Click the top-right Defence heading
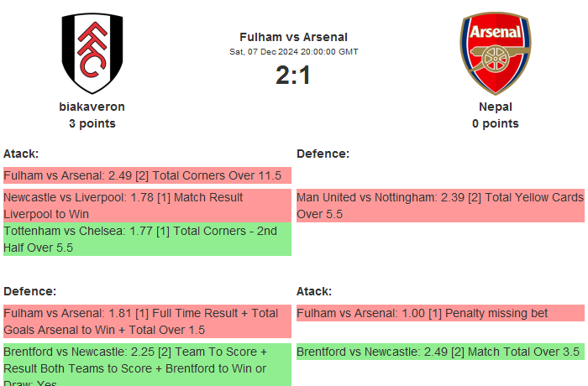Viewport: 588px width, 386px height. (323, 154)
